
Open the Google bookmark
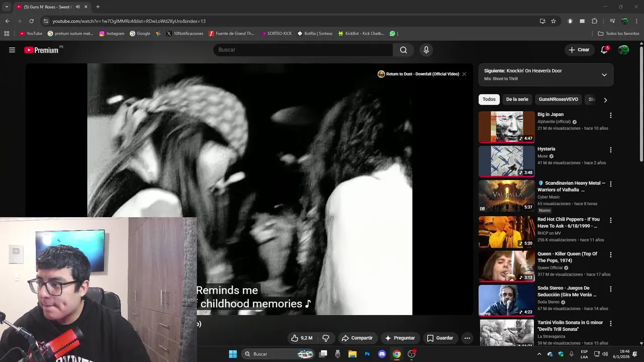pyautogui.click(x=140, y=34)
